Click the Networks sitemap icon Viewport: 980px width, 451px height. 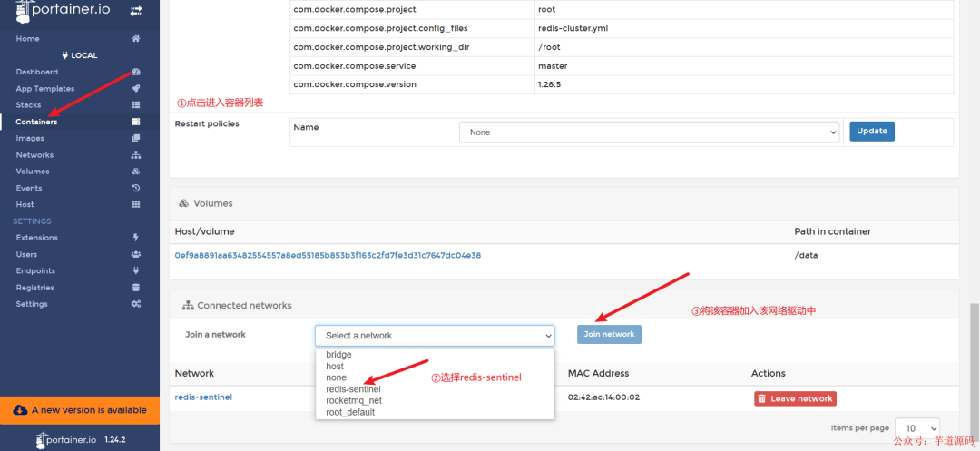pyautogui.click(x=135, y=155)
